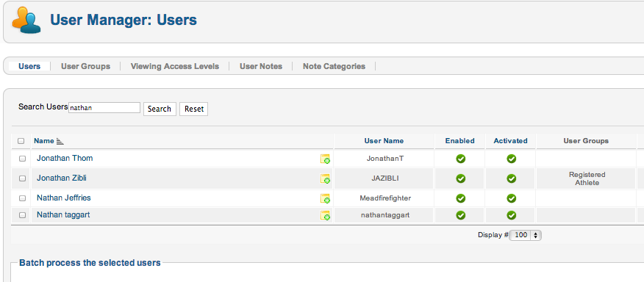Add note icon for Nathan Jeffries
The width and height of the screenshot is (644, 282).
point(325,199)
